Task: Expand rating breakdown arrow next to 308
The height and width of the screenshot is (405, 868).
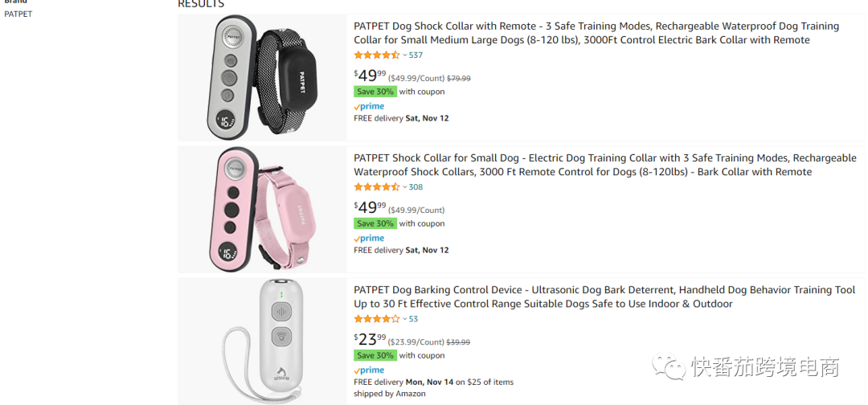Action: coord(404,187)
